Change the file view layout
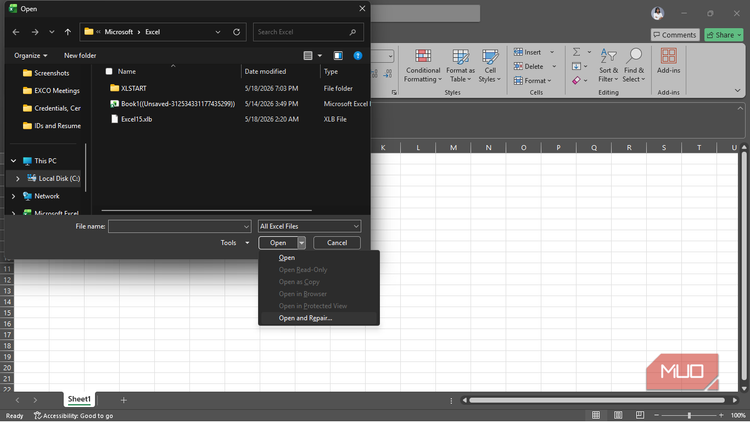750x422 pixels. click(308, 56)
